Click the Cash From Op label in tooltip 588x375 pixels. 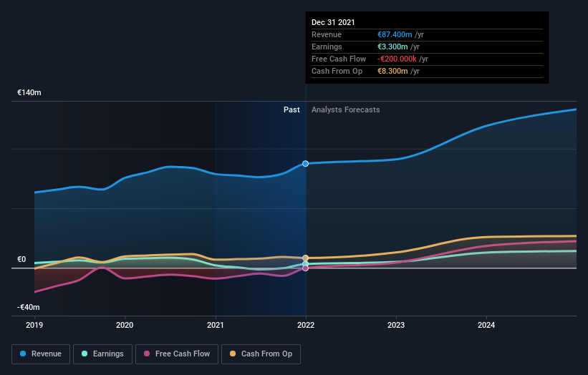(x=337, y=71)
